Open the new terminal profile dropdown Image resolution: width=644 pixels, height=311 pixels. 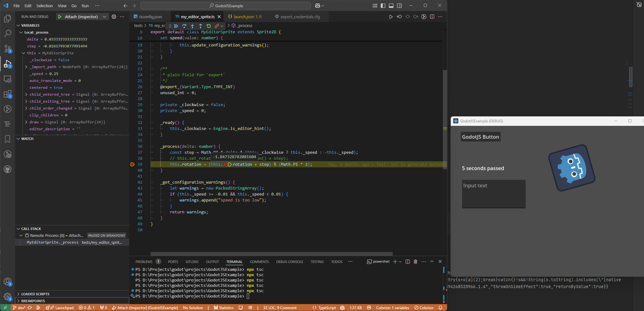click(x=400, y=262)
